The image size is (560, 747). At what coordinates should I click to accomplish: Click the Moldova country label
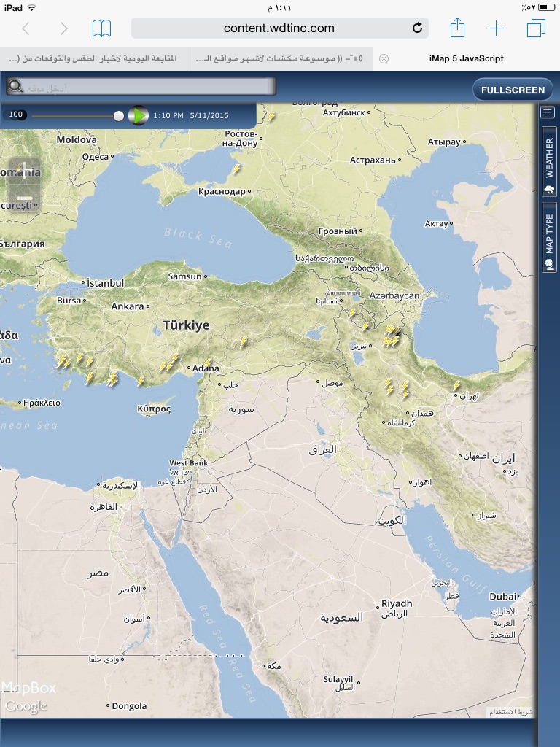click(x=76, y=139)
